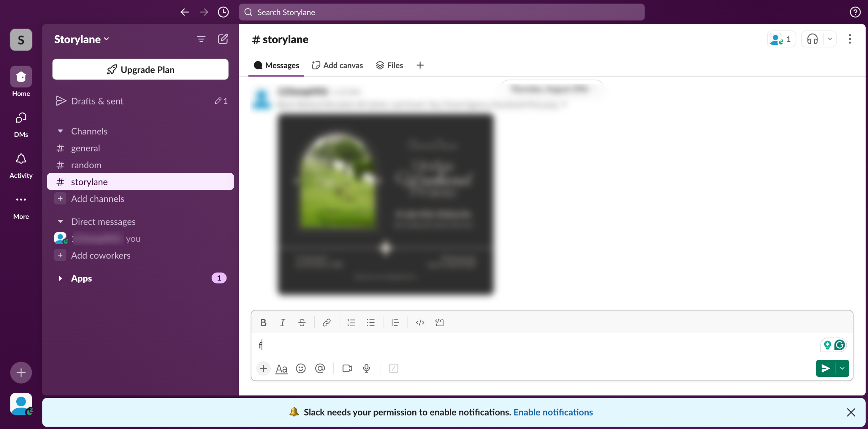This screenshot has width=868, height=429.
Task: Switch to the Files tab
Action: 390,65
